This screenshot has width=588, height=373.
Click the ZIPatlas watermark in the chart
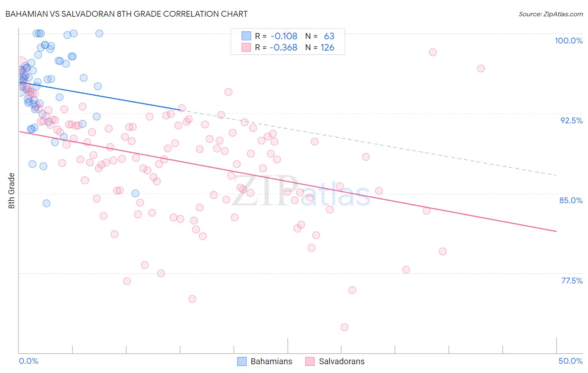(301, 192)
